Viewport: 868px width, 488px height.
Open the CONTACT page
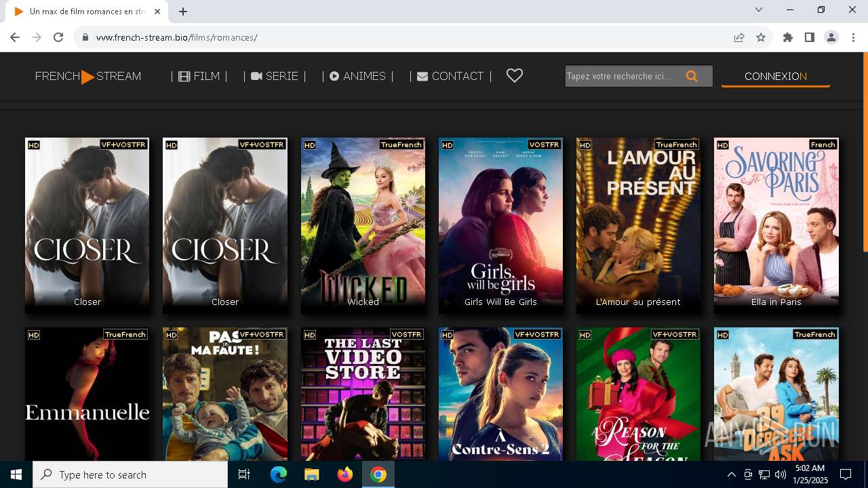click(x=451, y=76)
